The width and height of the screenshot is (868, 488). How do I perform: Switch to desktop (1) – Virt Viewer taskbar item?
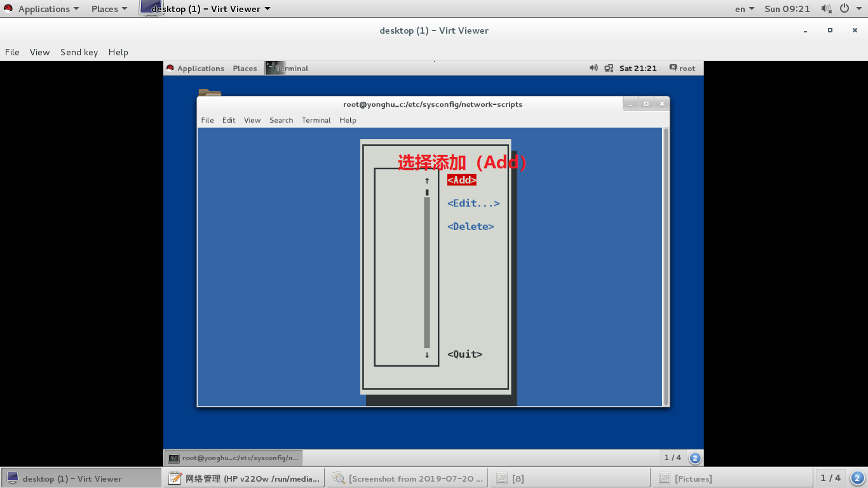click(x=81, y=478)
